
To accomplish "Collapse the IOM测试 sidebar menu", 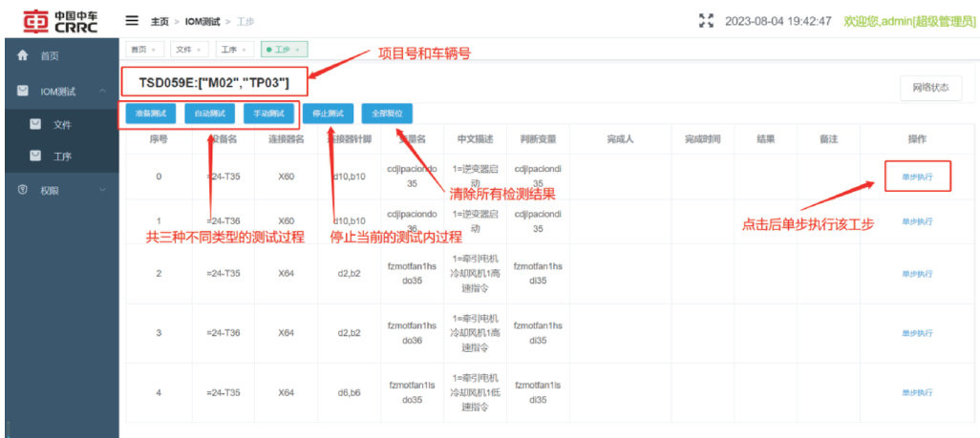I will click(x=101, y=91).
